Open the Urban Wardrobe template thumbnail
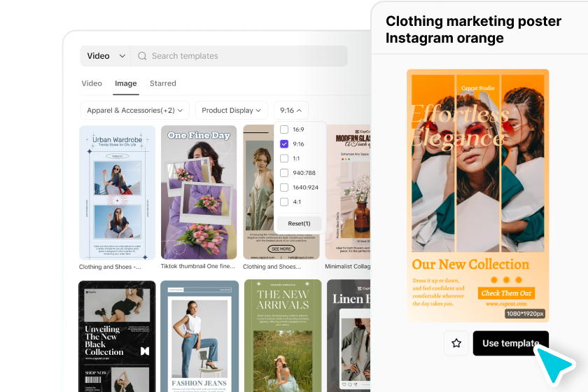This screenshot has height=392, width=588. pyautogui.click(x=117, y=192)
